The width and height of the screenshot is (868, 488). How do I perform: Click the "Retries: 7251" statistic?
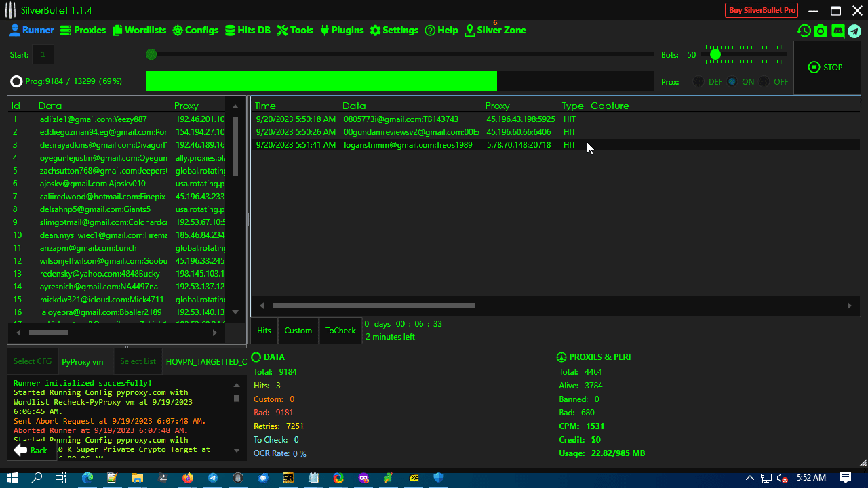click(x=279, y=426)
